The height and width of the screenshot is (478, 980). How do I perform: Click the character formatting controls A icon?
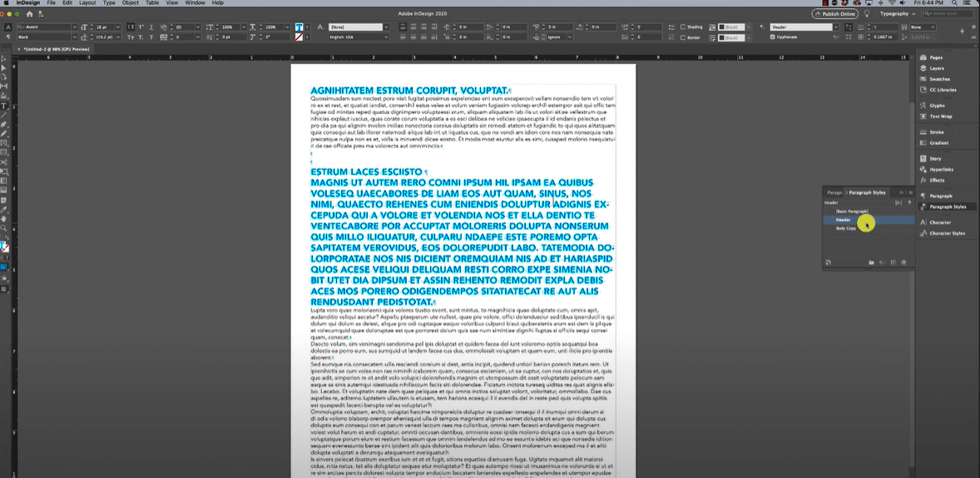click(x=8, y=27)
